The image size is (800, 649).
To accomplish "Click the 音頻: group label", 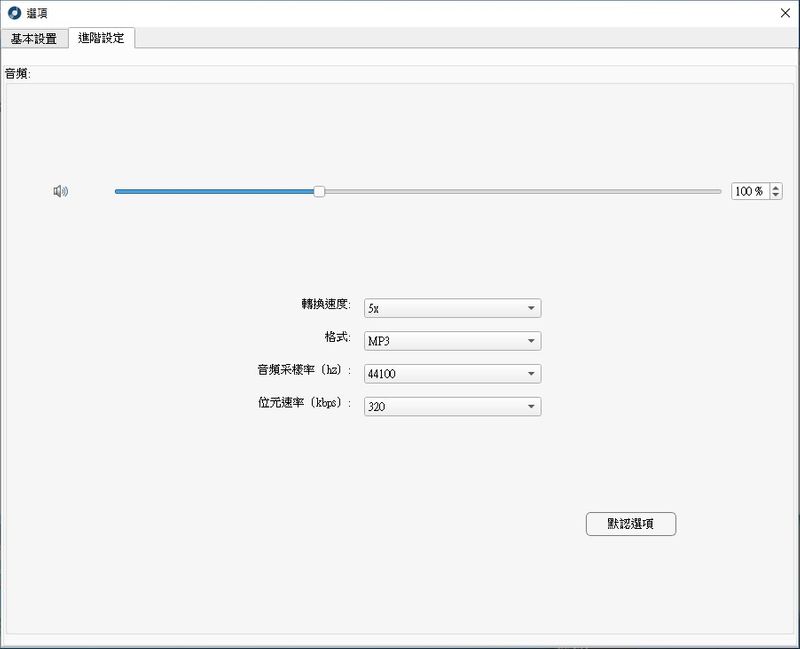I will point(18,74).
